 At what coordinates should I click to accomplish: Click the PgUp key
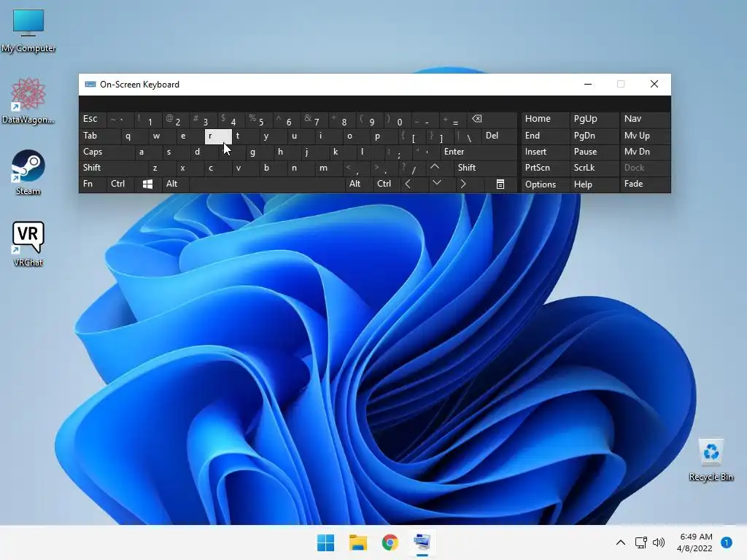pos(594,119)
